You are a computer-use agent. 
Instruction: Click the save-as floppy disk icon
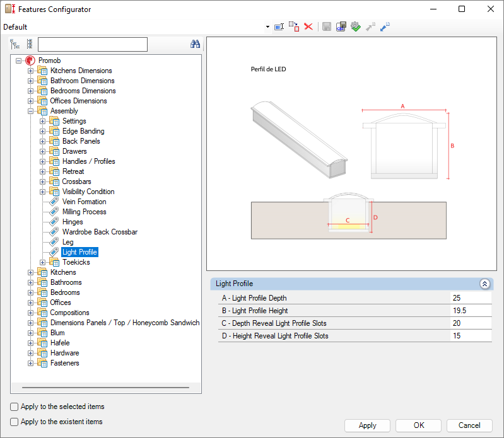point(341,27)
